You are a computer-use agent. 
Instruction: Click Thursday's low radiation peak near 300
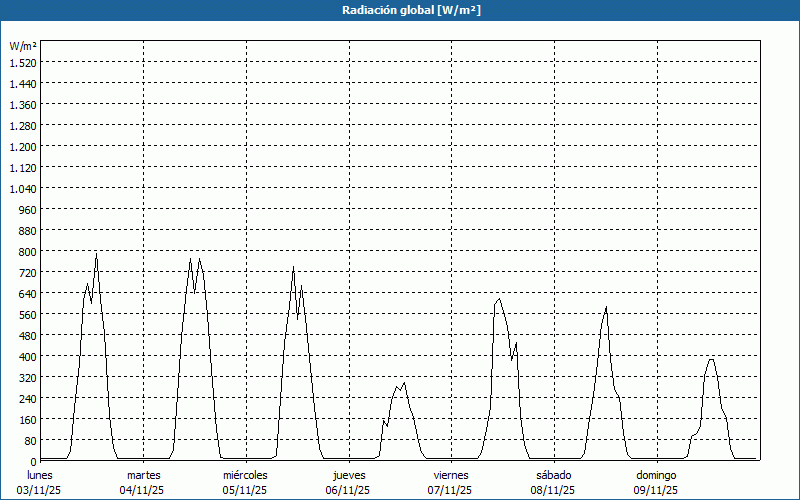tap(404, 383)
